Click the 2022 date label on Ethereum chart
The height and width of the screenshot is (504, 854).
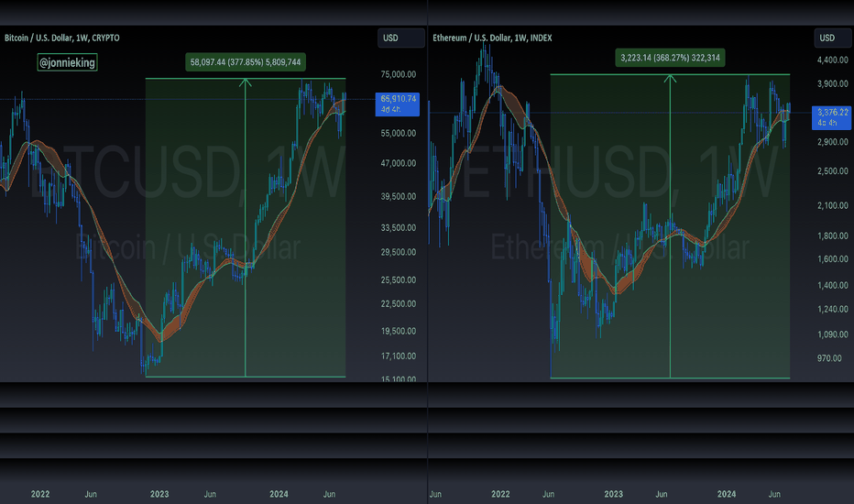coord(500,494)
